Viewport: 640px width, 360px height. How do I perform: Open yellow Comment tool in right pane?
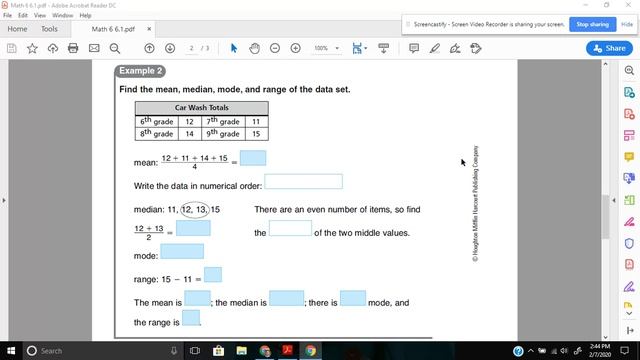tap(629, 157)
